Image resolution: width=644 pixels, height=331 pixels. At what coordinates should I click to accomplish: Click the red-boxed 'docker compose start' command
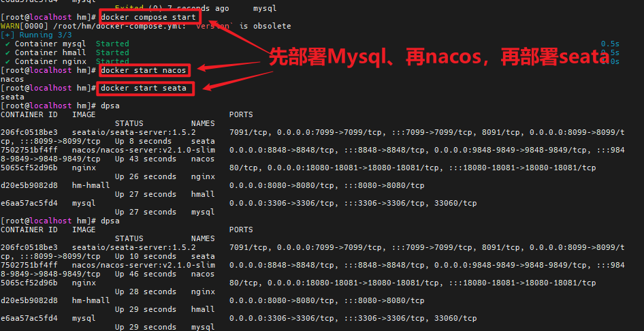pos(149,17)
